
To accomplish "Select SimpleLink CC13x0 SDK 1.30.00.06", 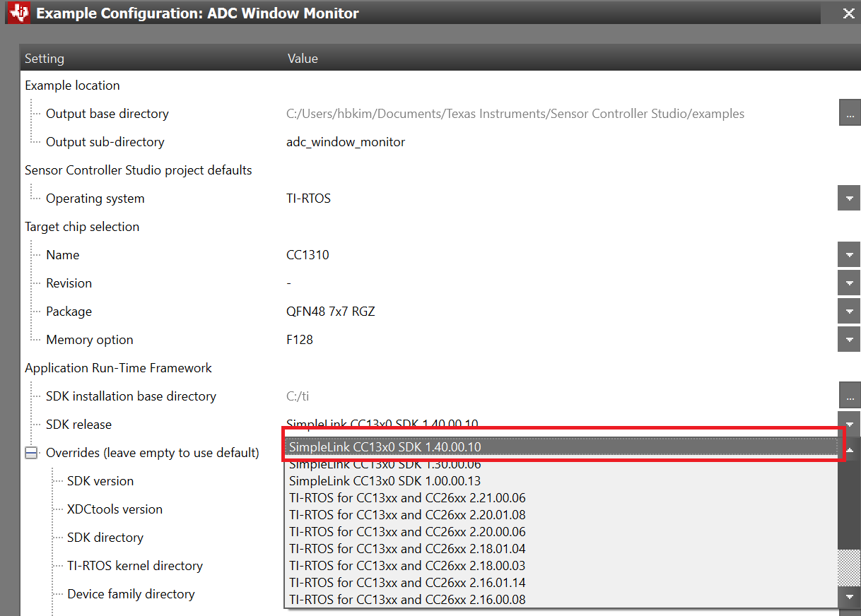I will click(562, 464).
